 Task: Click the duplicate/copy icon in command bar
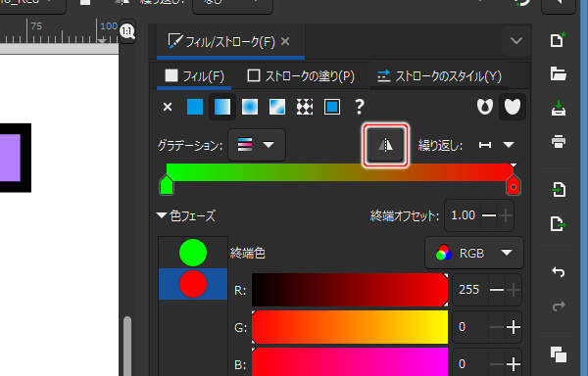click(x=558, y=354)
